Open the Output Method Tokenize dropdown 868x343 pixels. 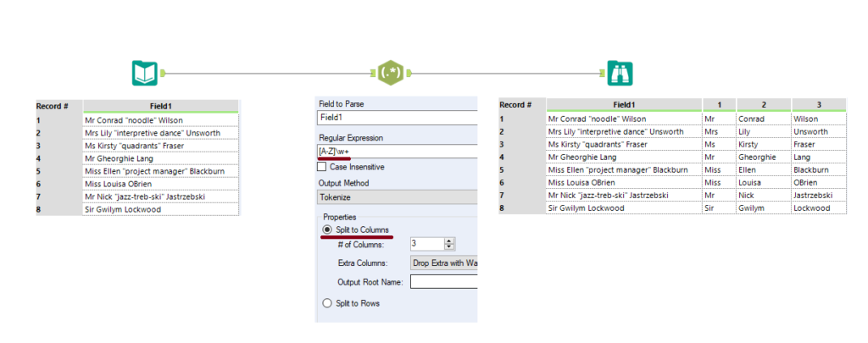click(397, 196)
